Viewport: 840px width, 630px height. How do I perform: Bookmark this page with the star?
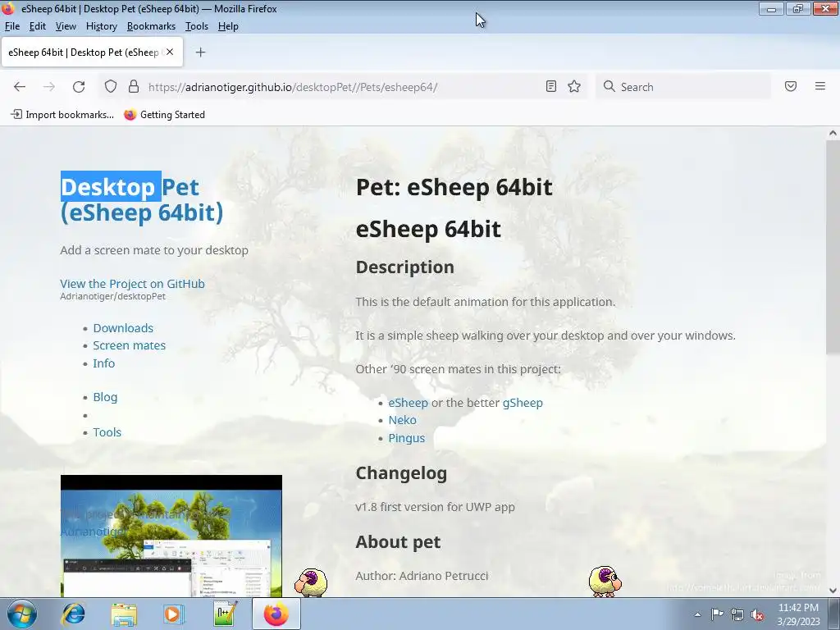574,86
